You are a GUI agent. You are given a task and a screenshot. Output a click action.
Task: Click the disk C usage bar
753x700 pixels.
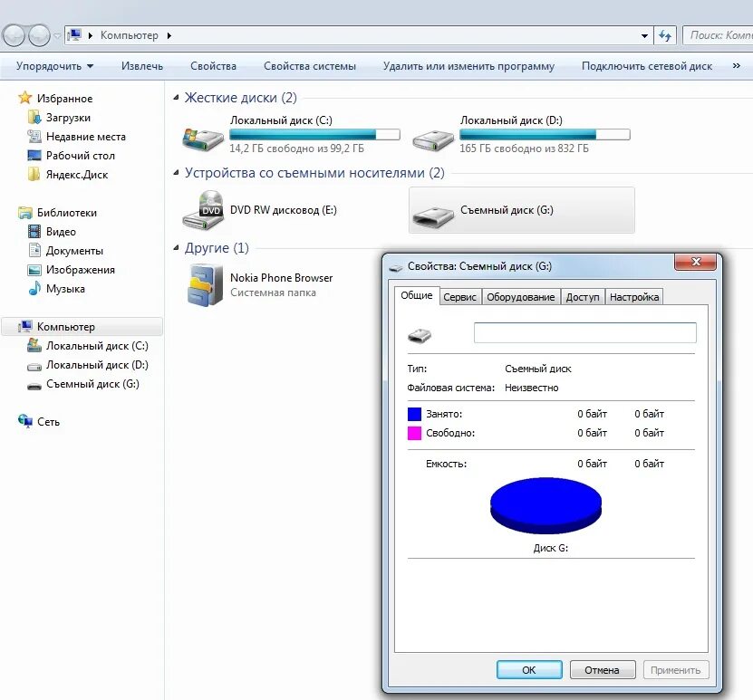(314, 134)
